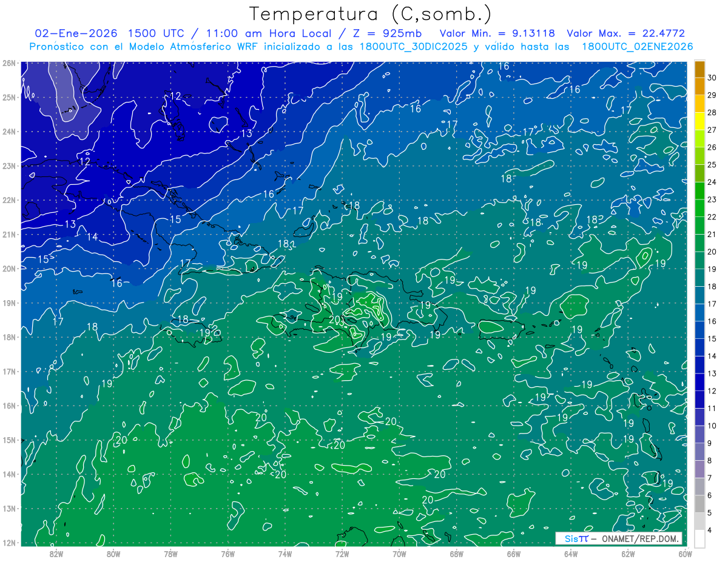Viewport: 728px width, 562px height.
Task: Click the legend scale number 10
Action: point(712,426)
